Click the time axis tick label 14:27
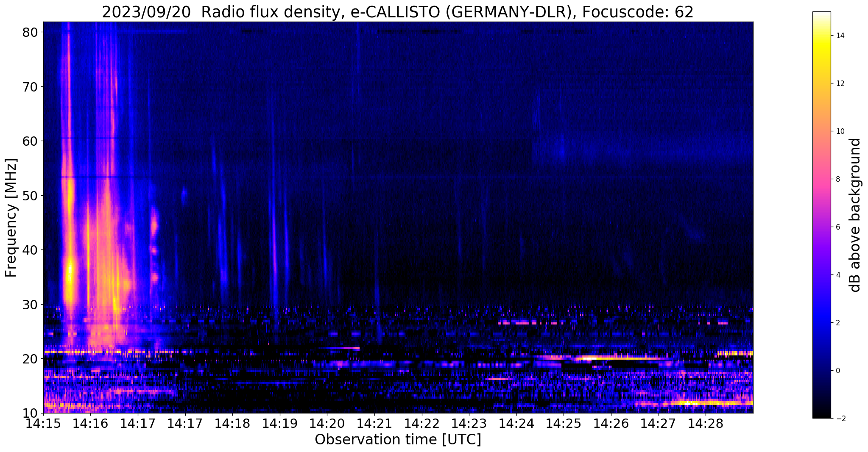 [658, 423]
